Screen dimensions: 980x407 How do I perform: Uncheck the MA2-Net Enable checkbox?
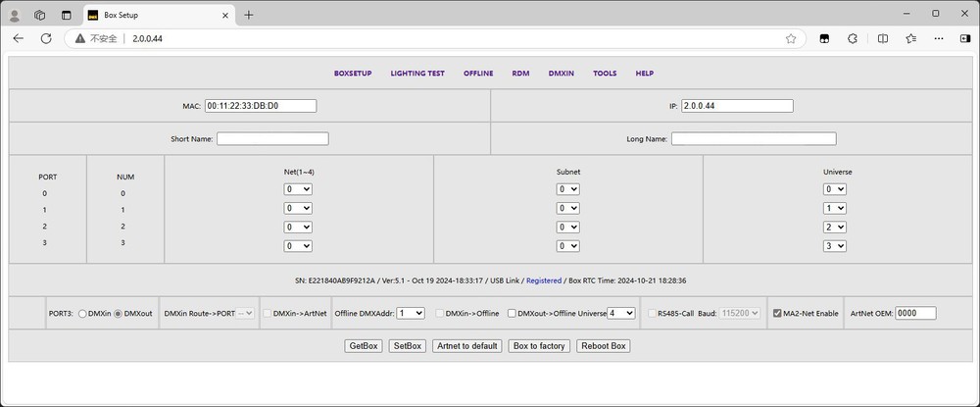point(777,314)
